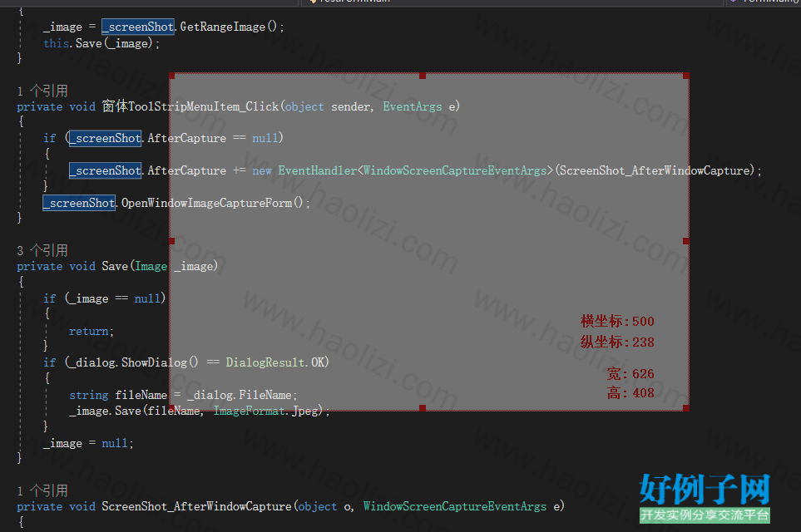Click the 窗体ToolStripMenuItem_Click method name

click(x=190, y=106)
